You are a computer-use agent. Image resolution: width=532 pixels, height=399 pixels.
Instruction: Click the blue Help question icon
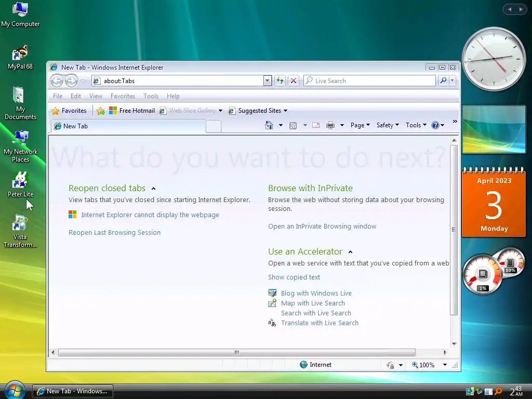click(435, 125)
